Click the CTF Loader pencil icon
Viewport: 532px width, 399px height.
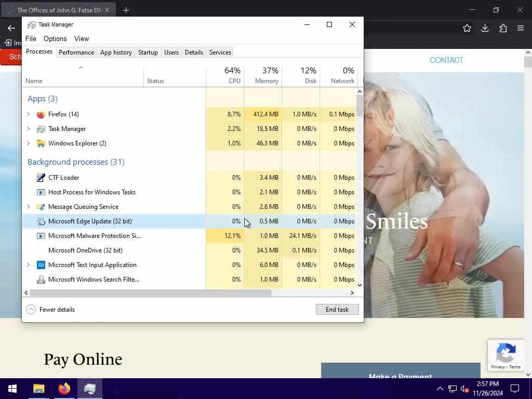[x=41, y=178]
